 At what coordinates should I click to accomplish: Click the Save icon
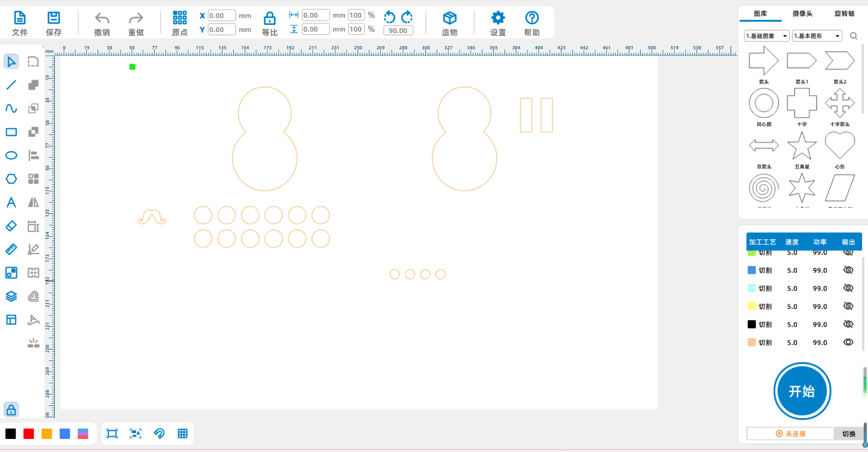(x=54, y=18)
